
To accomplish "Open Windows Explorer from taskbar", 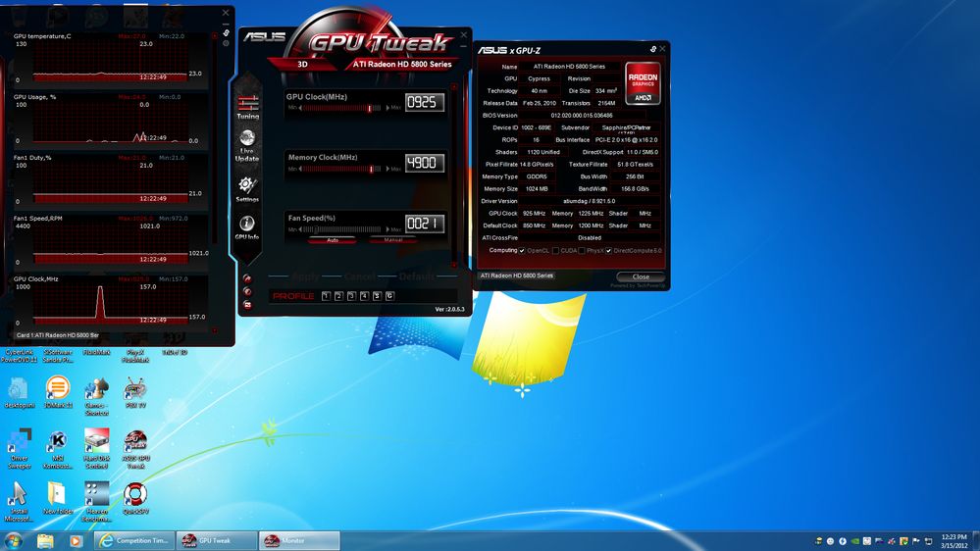I will (45, 540).
